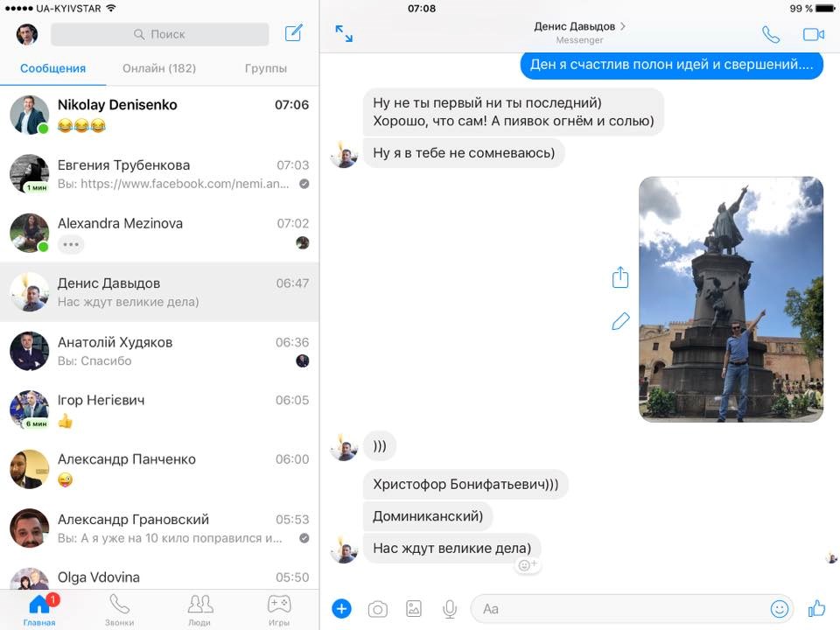Open the photo gallery picker icon
This screenshot has height=630, width=840.
point(414,609)
